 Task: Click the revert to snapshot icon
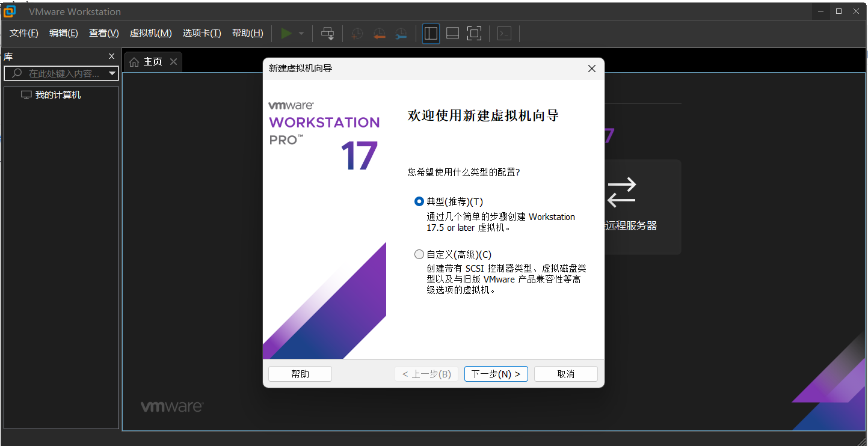[x=379, y=34]
